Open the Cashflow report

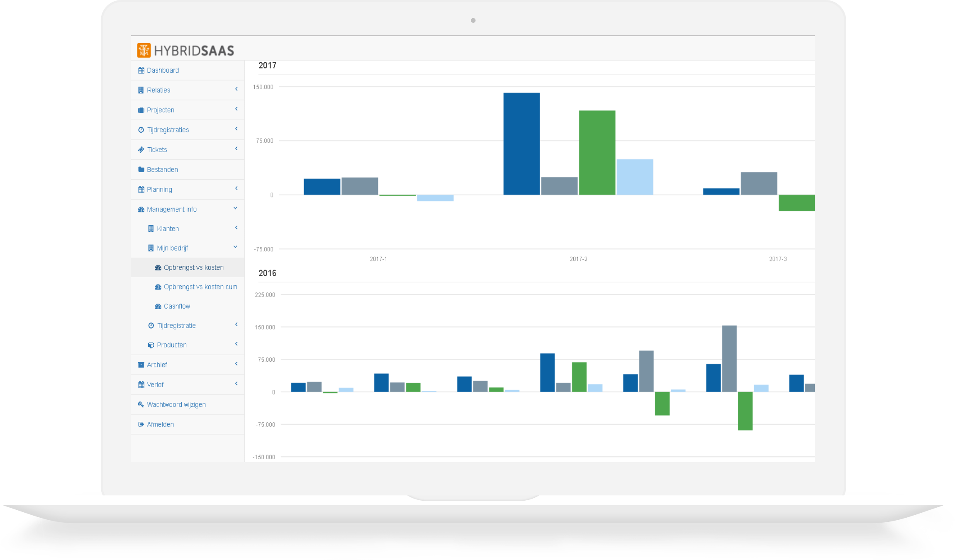177,307
